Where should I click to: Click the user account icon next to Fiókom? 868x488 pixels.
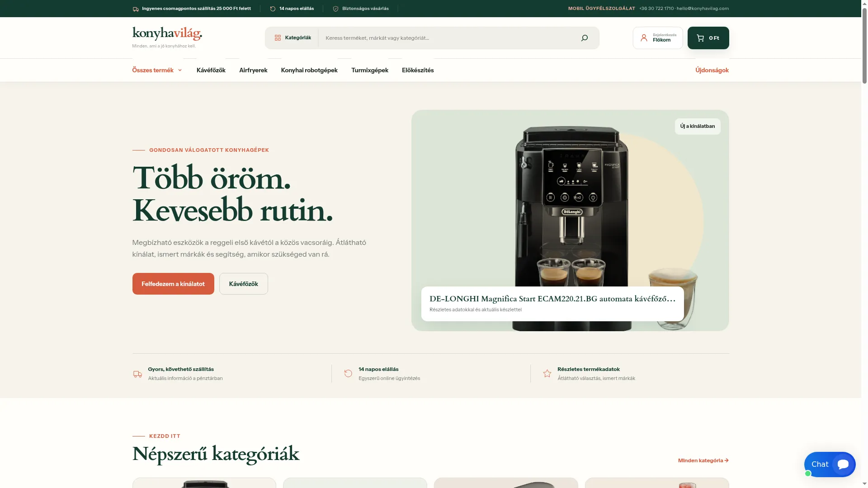pyautogui.click(x=644, y=38)
